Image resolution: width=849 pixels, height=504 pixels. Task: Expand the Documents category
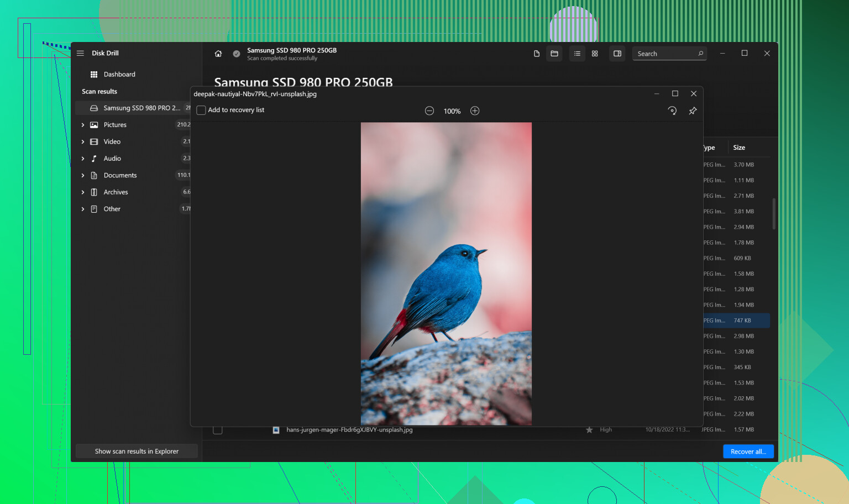(83, 176)
